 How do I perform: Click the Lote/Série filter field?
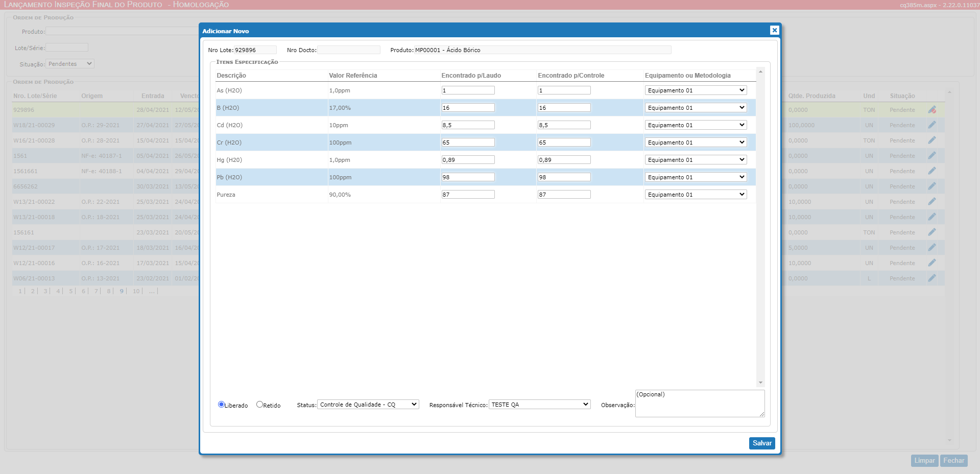(67, 48)
